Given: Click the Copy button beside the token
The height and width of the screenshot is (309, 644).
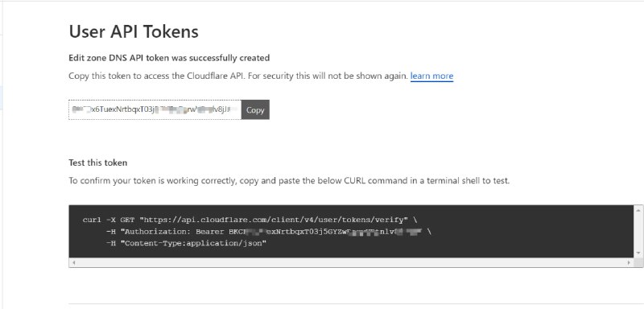Looking at the screenshot, I should coord(255,109).
